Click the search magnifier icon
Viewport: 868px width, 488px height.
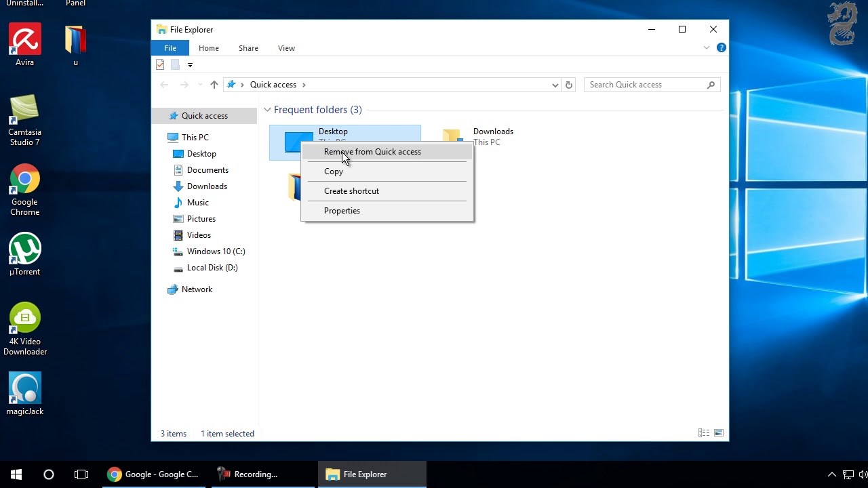click(x=711, y=85)
